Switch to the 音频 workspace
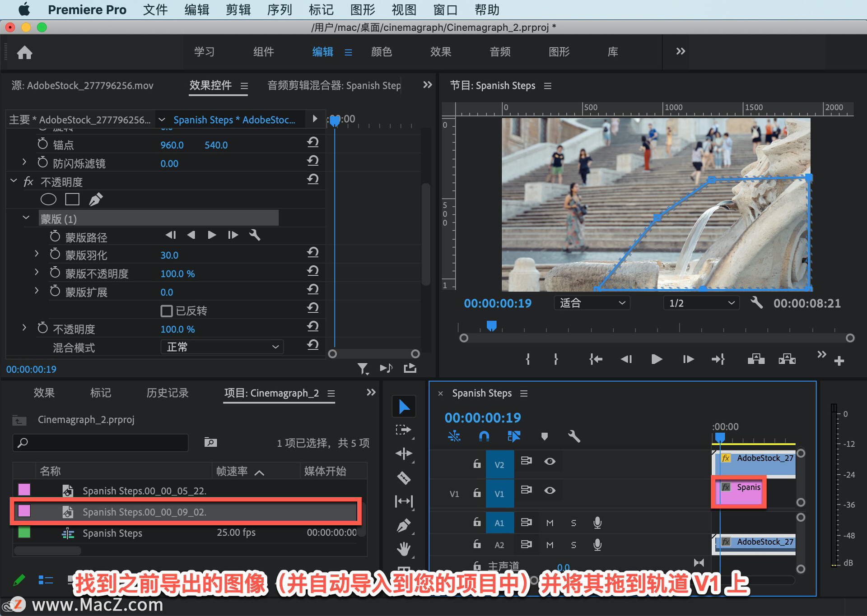The height and width of the screenshot is (616, 867). pyautogui.click(x=500, y=51)
